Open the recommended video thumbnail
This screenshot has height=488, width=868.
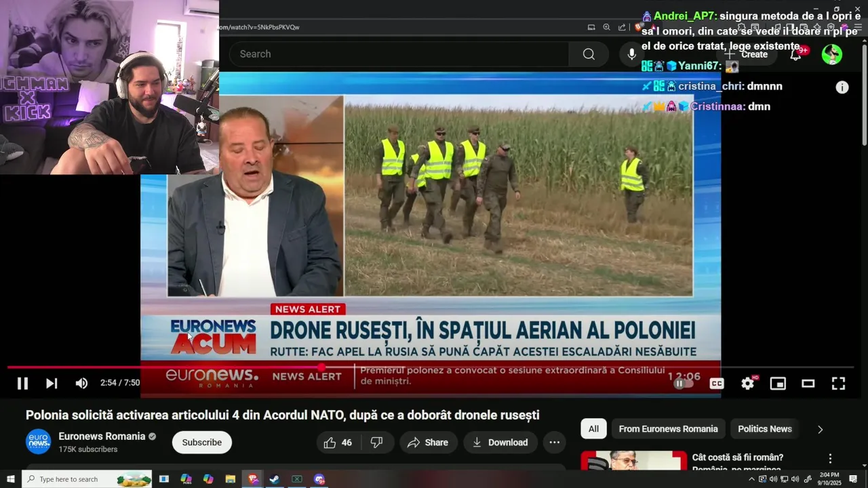click(633, 460)
